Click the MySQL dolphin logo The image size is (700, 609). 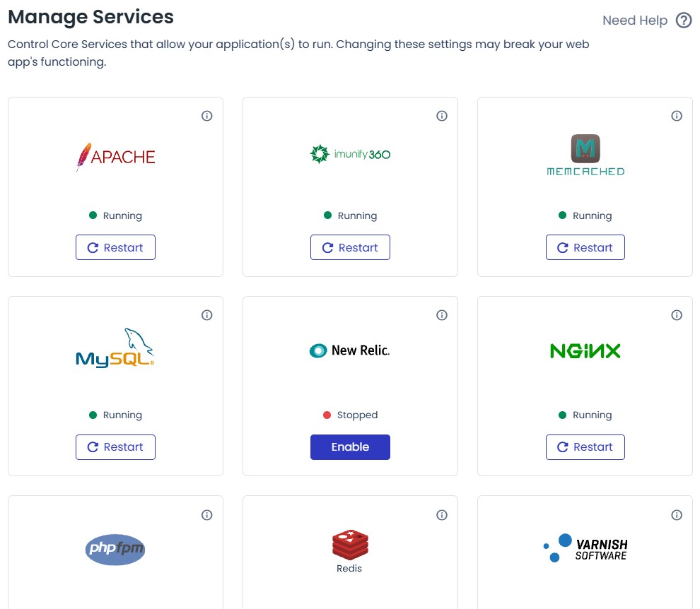click(115, 348)
